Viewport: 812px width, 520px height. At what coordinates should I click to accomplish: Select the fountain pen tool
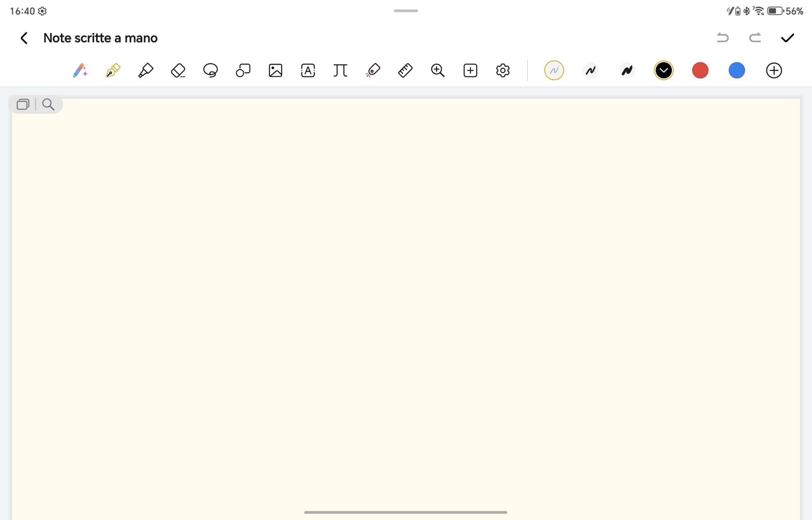click(113, 70)
